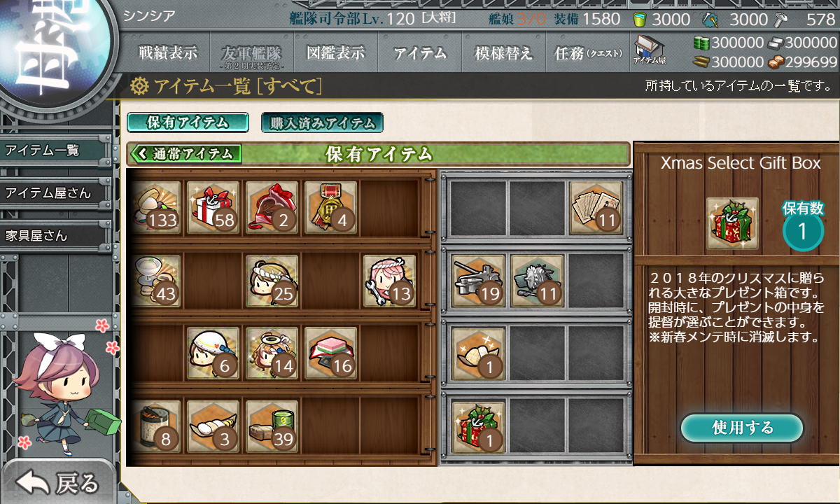Image resolution: width=840 pixels, height=504 pixels.
Task: Click the 使用する button
Action: [x=742, y=428]
